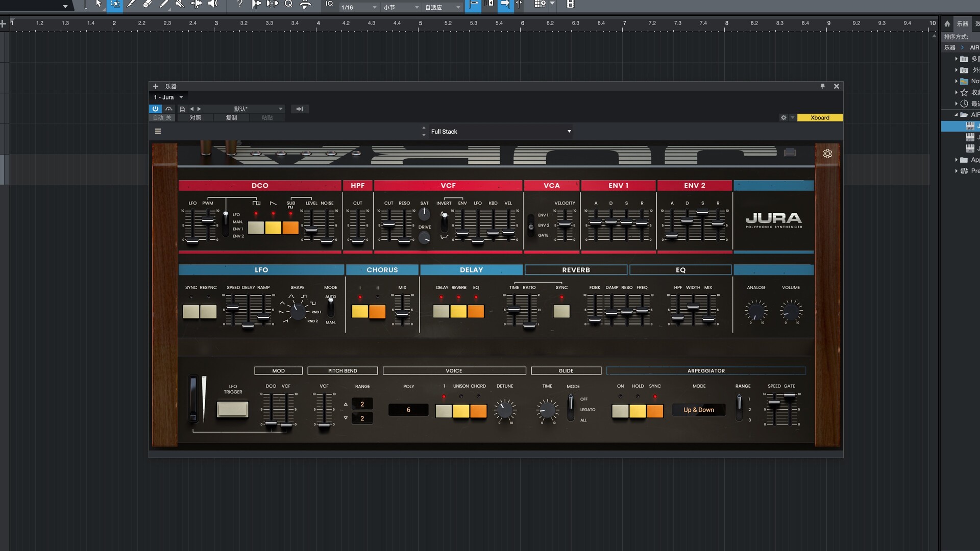The image size is (980, 551).
Task: Click the IQ quantize icon
Action: 329,4
